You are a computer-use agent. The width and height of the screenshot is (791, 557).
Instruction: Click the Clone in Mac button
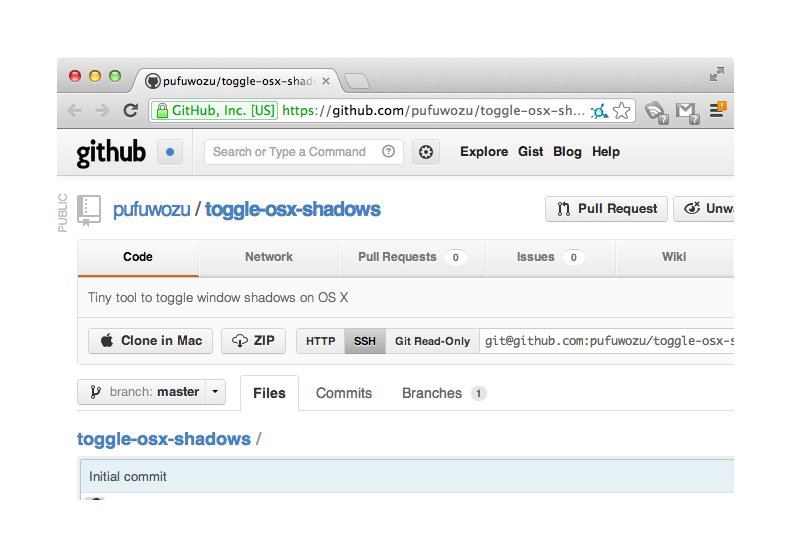pos(150,341)
